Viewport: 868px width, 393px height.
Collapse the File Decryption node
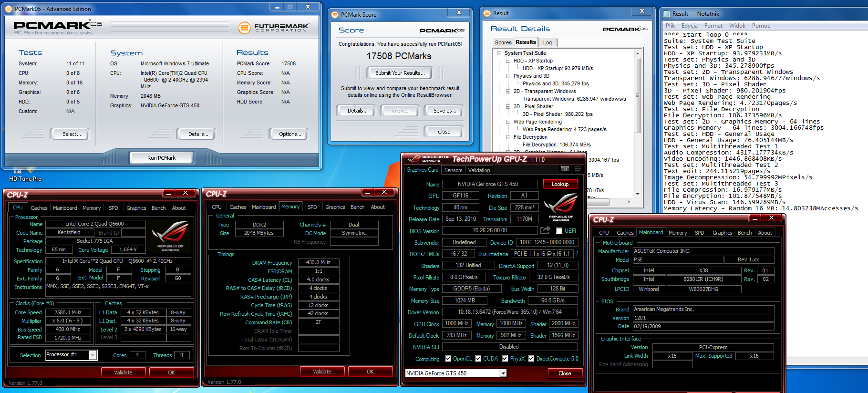pos(508,137)
